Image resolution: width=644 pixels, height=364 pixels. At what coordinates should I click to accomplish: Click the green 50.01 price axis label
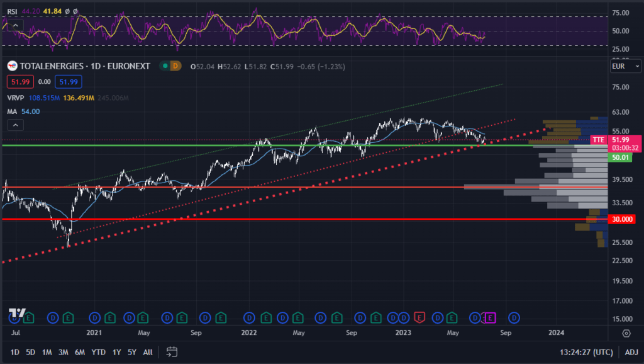620,157
